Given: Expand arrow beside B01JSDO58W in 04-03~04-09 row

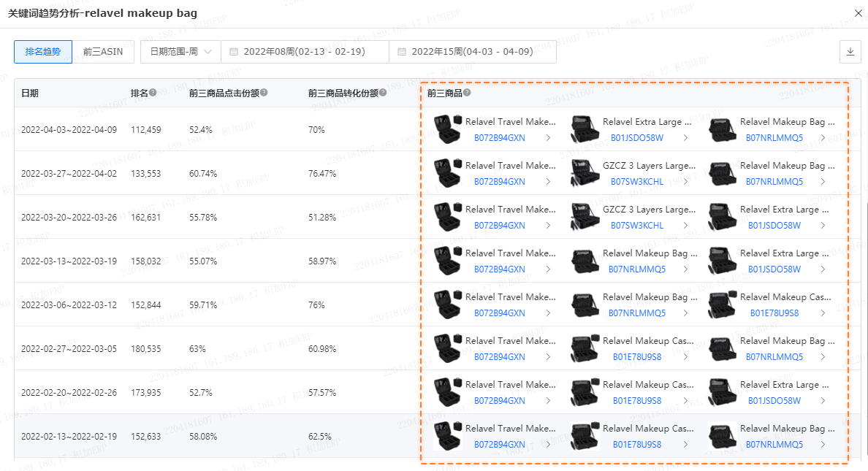Looking at the screenshot, I should pyautogui.click(x=685, y=138).
